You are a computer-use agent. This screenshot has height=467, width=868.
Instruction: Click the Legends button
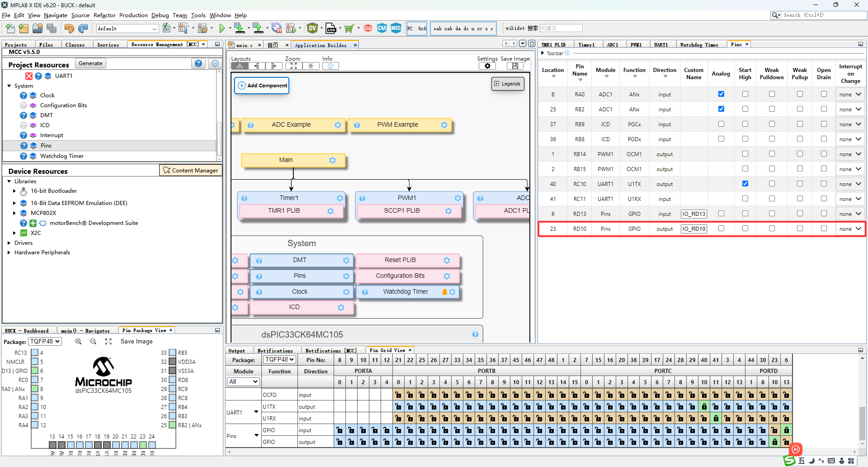508,84
